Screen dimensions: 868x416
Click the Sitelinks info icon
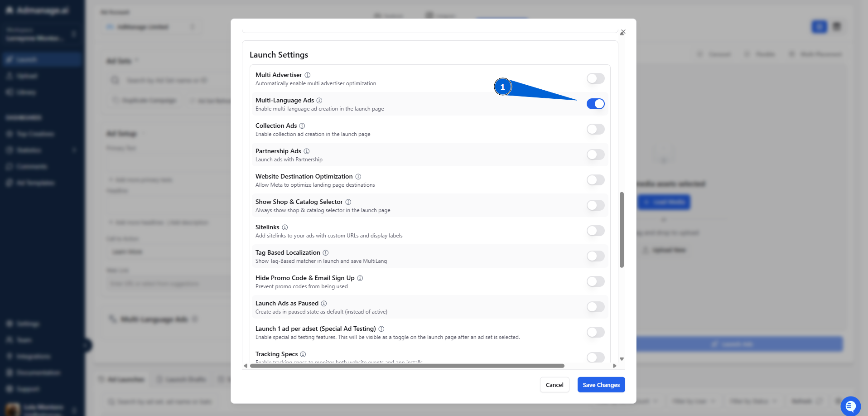coord(285,227)
